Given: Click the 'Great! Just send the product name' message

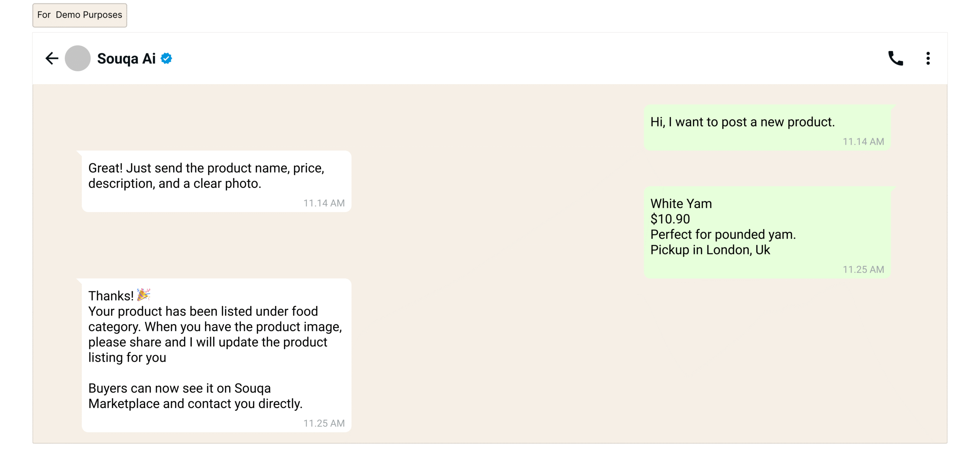Looking at the screenshot, I should click(x=206, y=176).
